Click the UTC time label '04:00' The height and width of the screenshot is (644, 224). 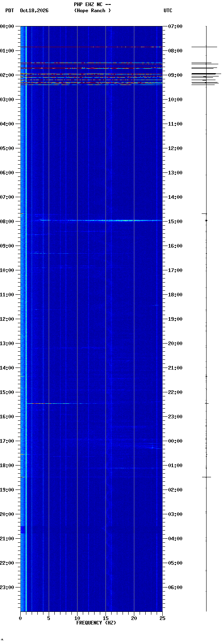click(x=175, y=539)
